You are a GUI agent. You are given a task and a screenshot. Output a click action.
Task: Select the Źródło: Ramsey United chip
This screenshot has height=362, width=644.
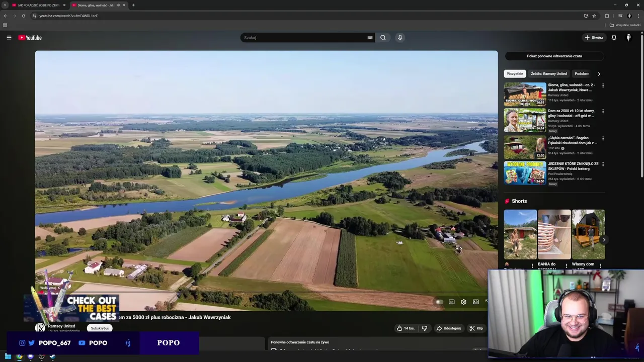point(548,74)
